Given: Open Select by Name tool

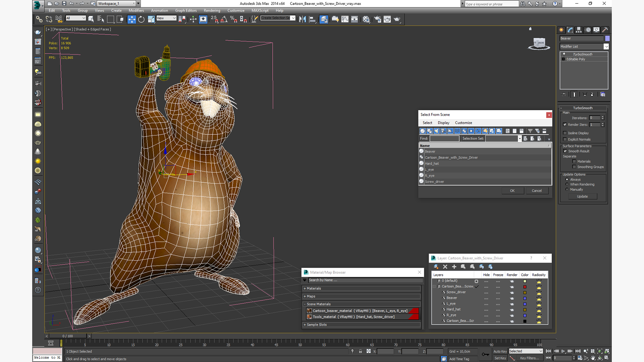Looking at the screenshot, I should [101, 19].
